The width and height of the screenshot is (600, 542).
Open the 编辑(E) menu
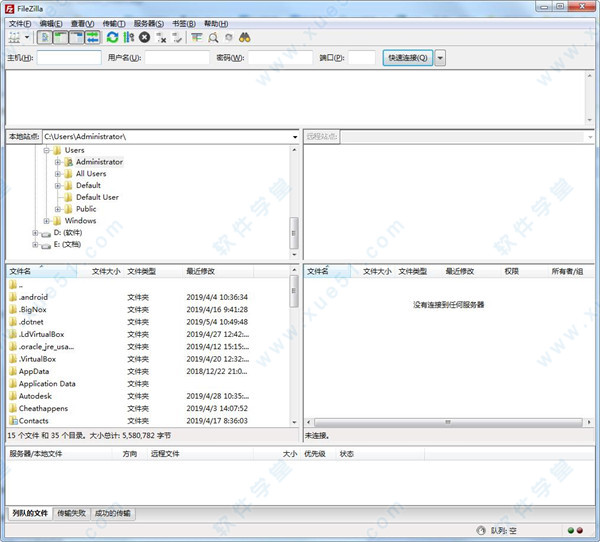(51, 24)
